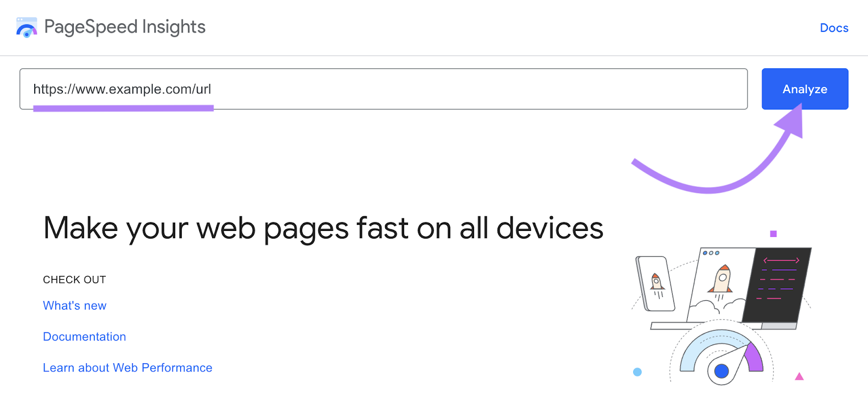
Task: Click the blue circle decoration near the gauge
Action: (636, 371)
